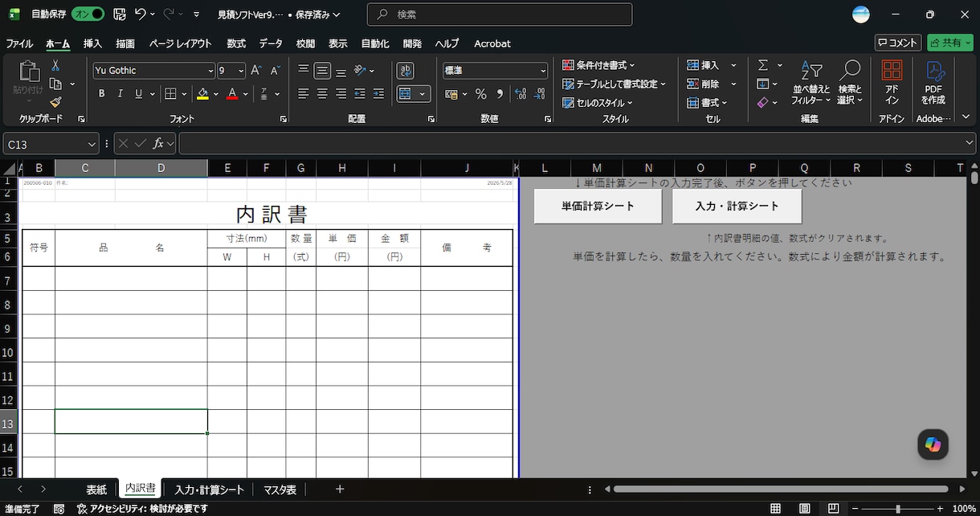Click Create PDF (PDFを作成) icon
Image resolution: width=980 pixels, height=516 pixels.
pyautogui.click(x=933, y=83)
